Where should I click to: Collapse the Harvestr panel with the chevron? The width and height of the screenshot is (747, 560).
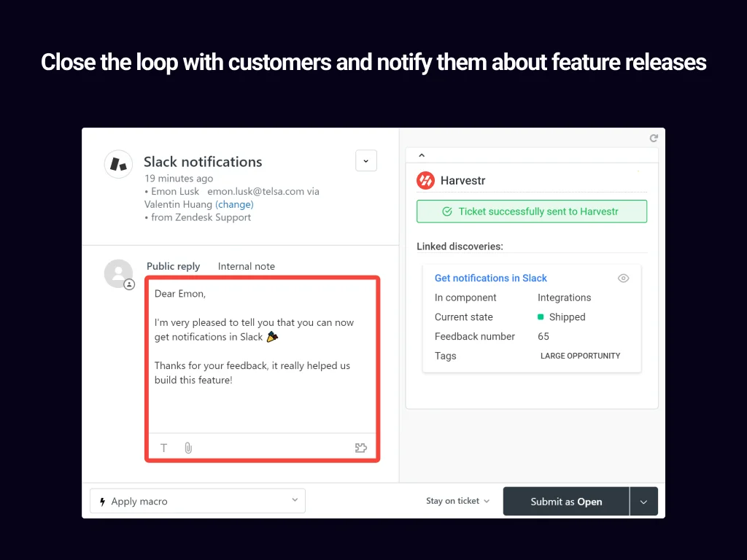pyautogui.click(x=422, y=155)
